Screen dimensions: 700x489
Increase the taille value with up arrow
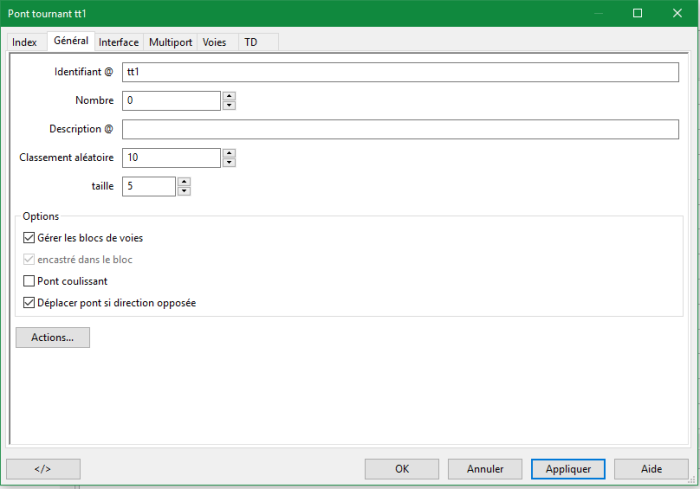[x=184, y=182]
